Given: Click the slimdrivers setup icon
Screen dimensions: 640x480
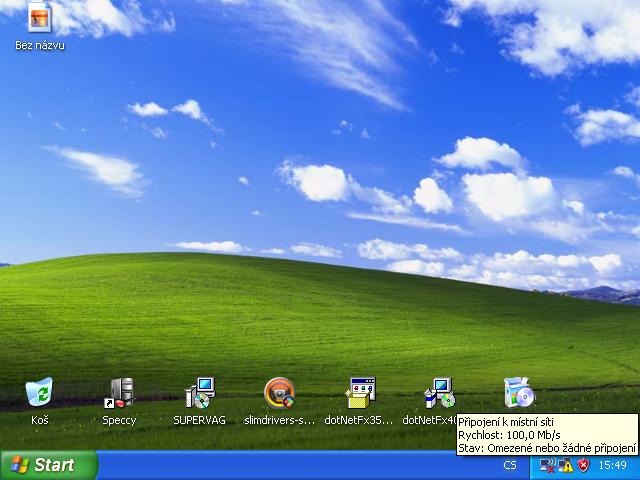Looking at the screenshot, I should (279, 393).
